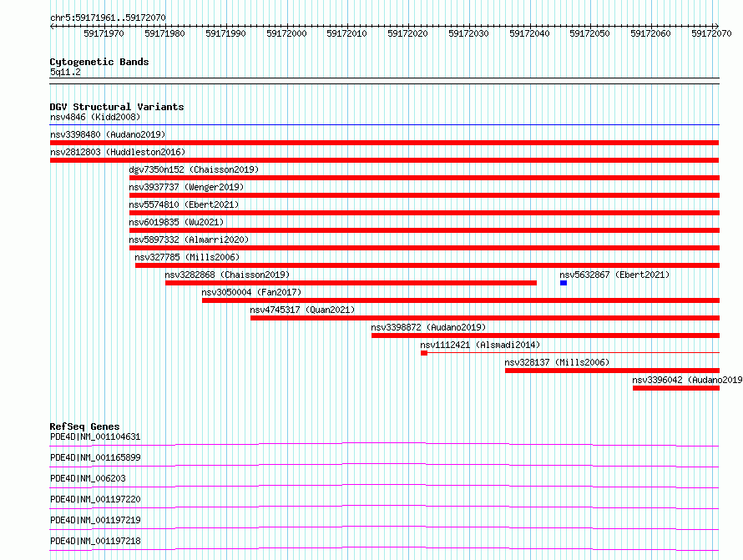Screen dimensions: 743x560
Task: Click ruler position 59171990
Action: 225,33
